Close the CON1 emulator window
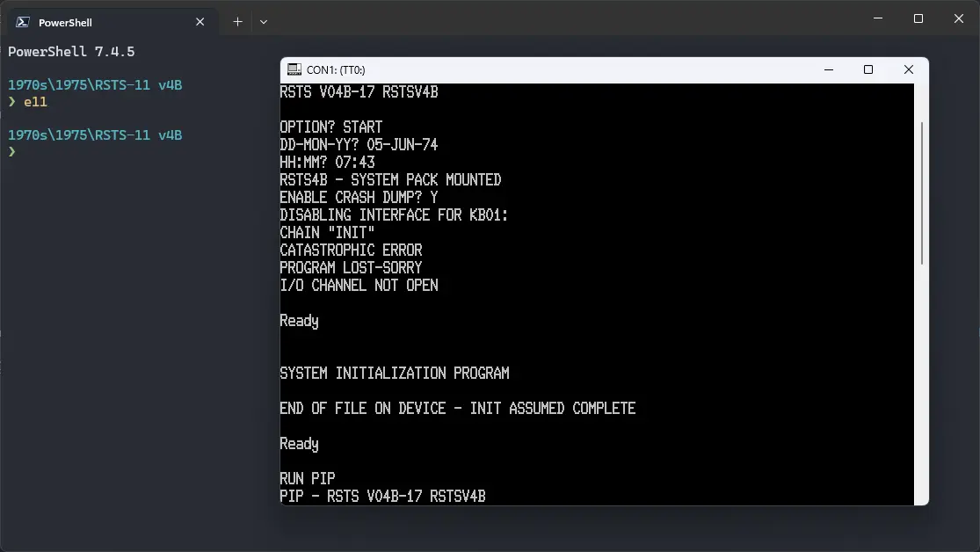980x552 pixels. (909, 69)
